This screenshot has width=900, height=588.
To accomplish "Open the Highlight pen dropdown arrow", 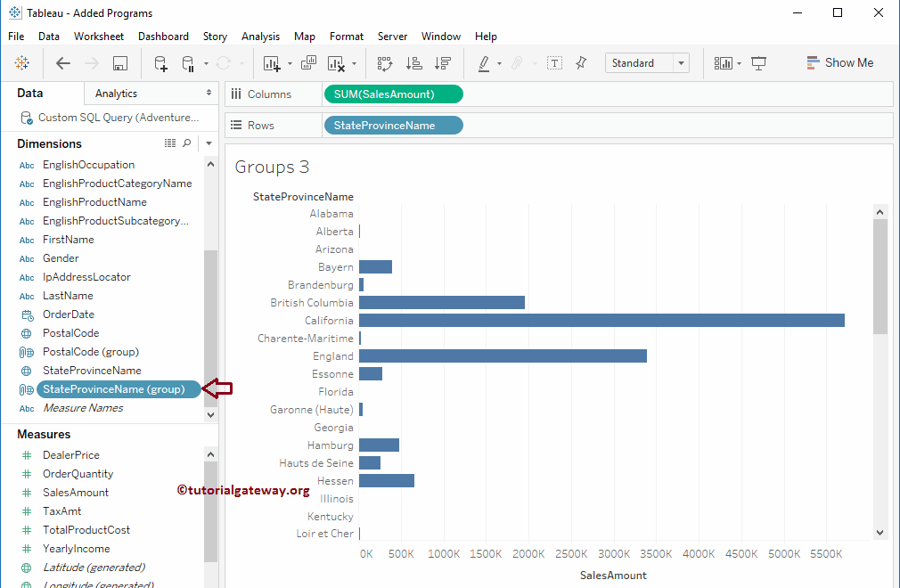I will click(x=499, y=63).
